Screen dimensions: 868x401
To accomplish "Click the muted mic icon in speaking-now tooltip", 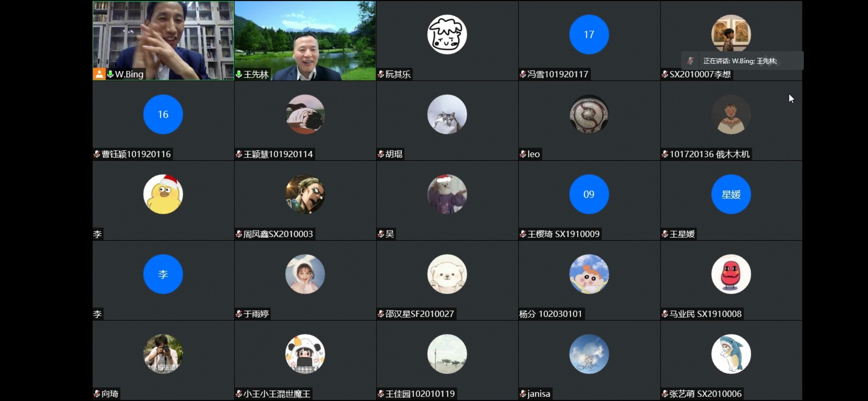I will tap(690, 61).
